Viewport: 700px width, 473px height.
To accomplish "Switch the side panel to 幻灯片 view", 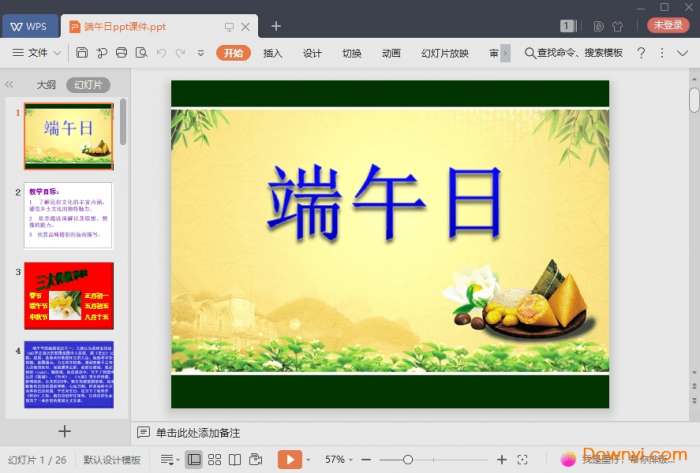I will click(x=88, y=85).
